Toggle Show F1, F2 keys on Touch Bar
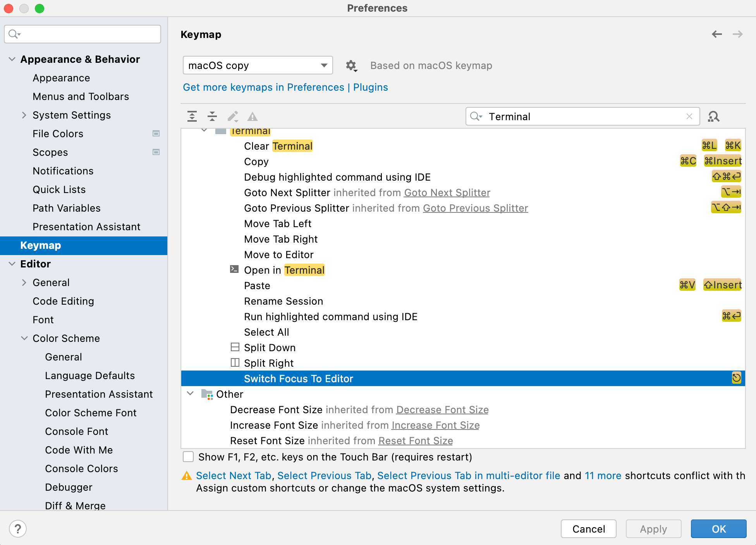Image resolution: width=756 pixels, height=545 pixels. tap(188, 457)
